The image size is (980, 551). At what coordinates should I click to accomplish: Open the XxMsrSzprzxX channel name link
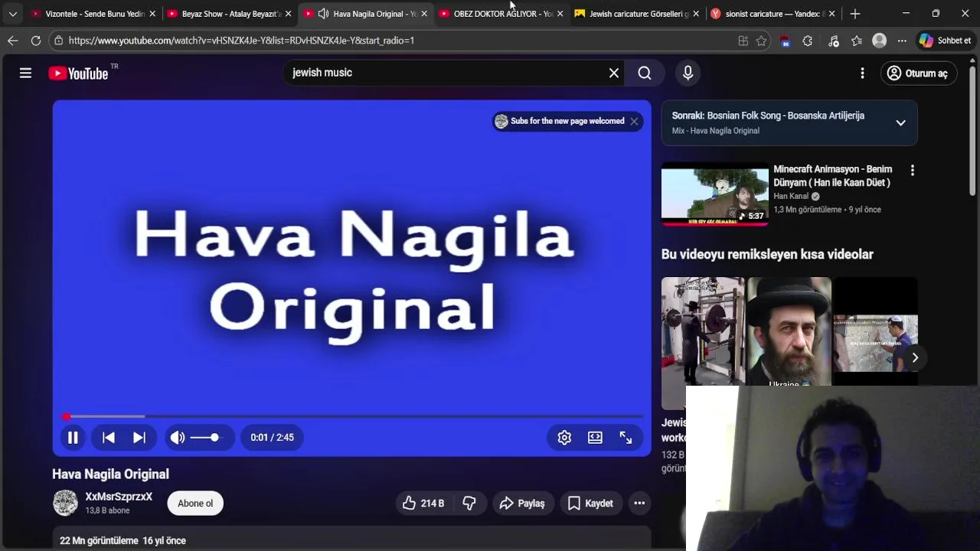(x=119, y=497)
